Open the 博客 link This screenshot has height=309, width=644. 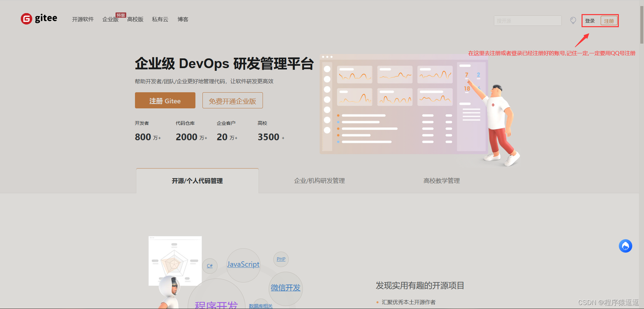(183, 19)
